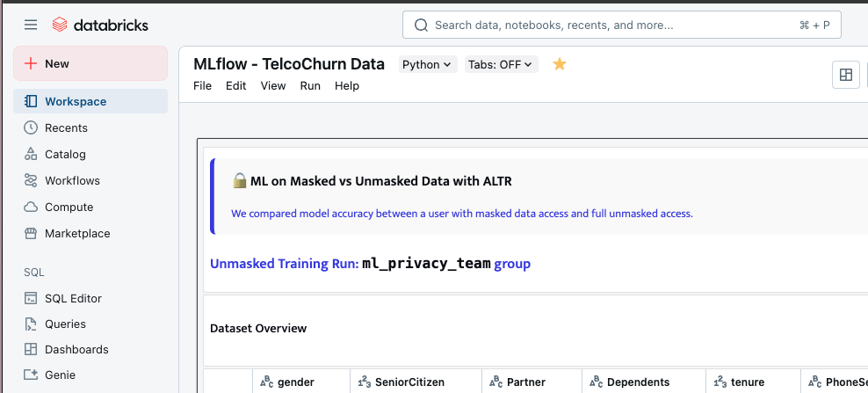This screenshot has width=868, height=393.
Task: Open Marketplace storefront icon
Action: pyautogui.click(x=32, y=233)
